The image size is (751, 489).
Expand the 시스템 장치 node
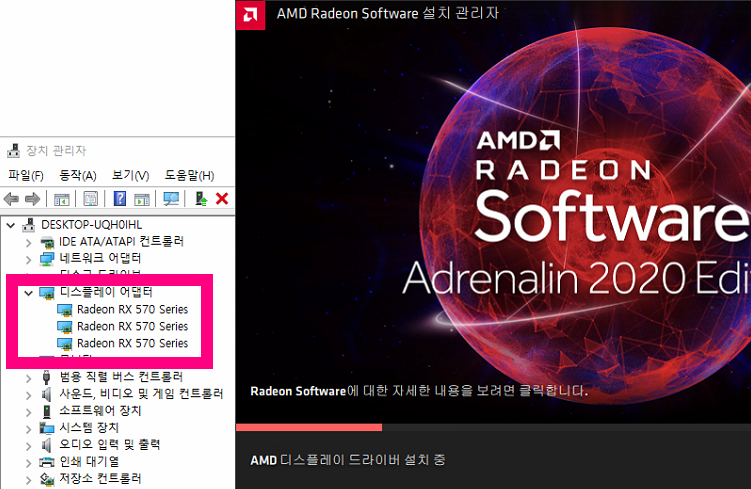coord(28,429)
